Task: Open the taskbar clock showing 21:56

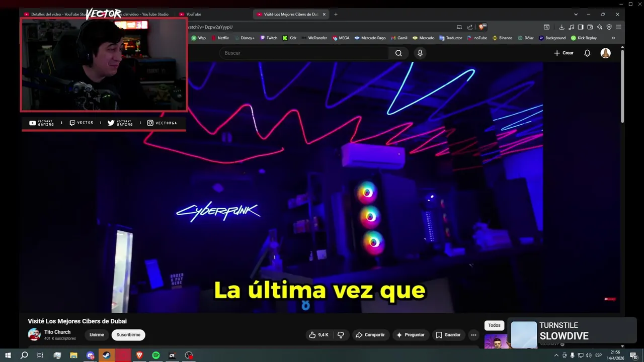Action: (615, 355)
